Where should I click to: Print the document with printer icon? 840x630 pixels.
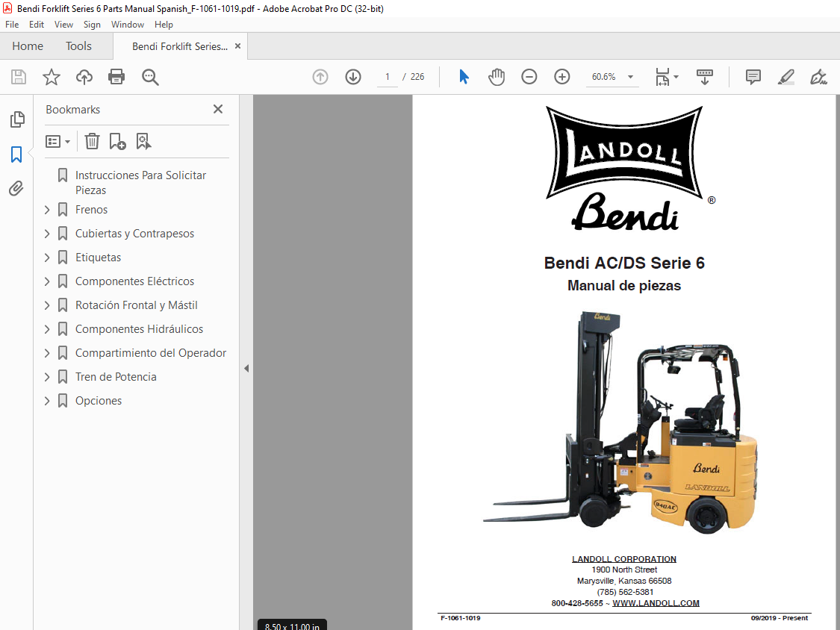coord(116,77)
